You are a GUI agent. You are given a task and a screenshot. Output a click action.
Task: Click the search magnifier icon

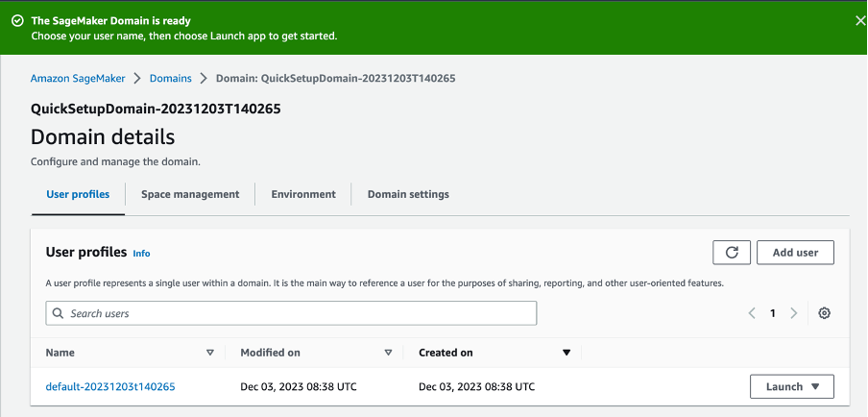click(x=58, y=313)
